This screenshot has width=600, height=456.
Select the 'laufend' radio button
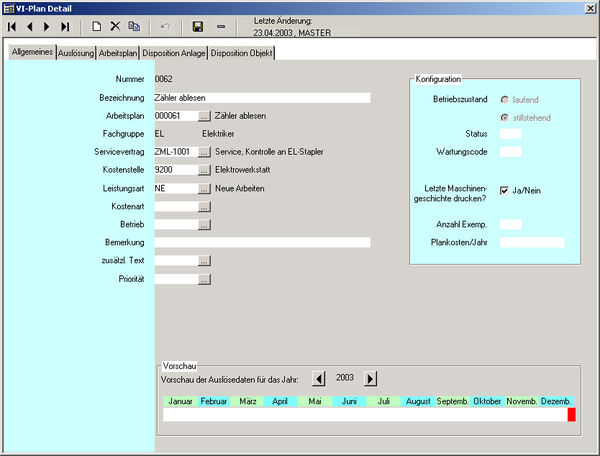pos(504,100)
